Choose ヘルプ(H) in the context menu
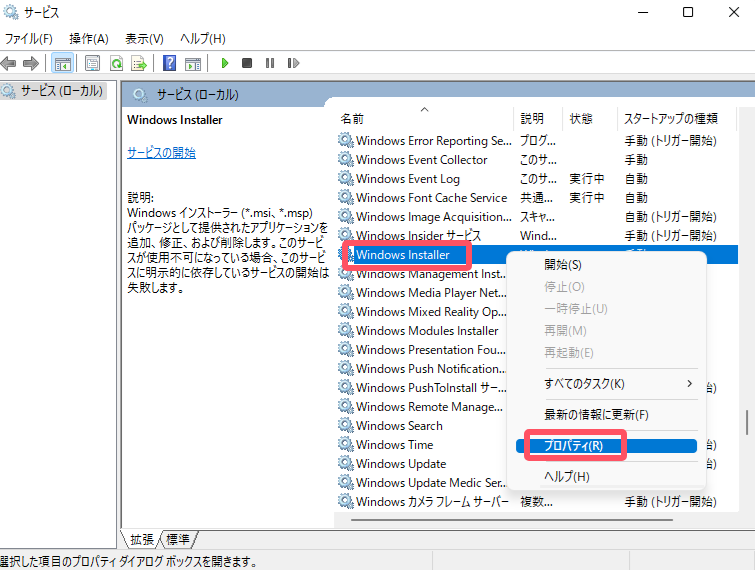 607,477
